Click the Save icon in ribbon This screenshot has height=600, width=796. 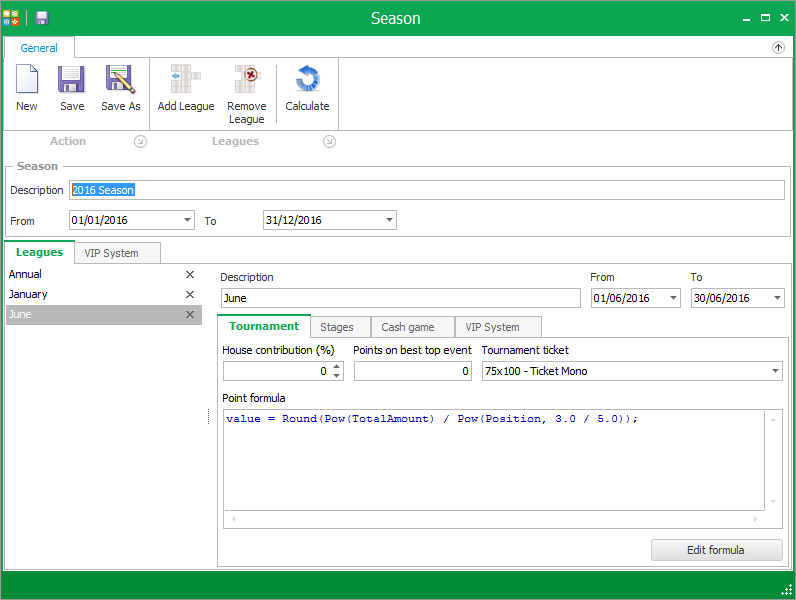pyautogui.click(x=71, y=79)
